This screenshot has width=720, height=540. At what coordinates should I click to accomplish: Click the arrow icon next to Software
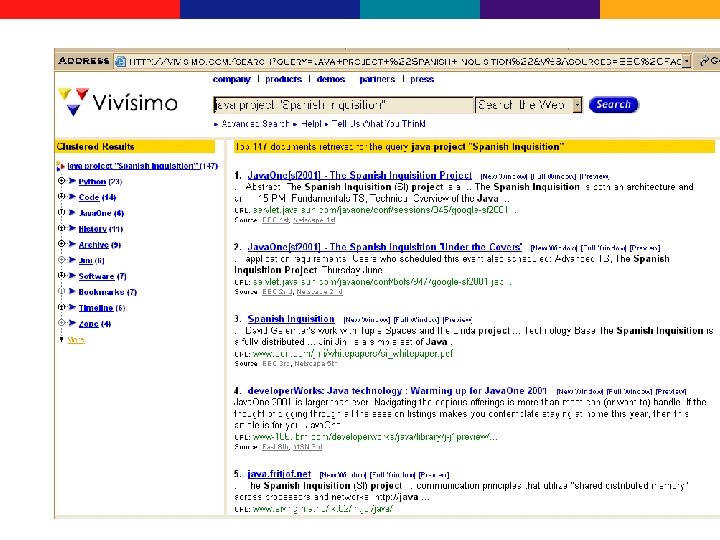pyautogui.click(x=72, y=276)
